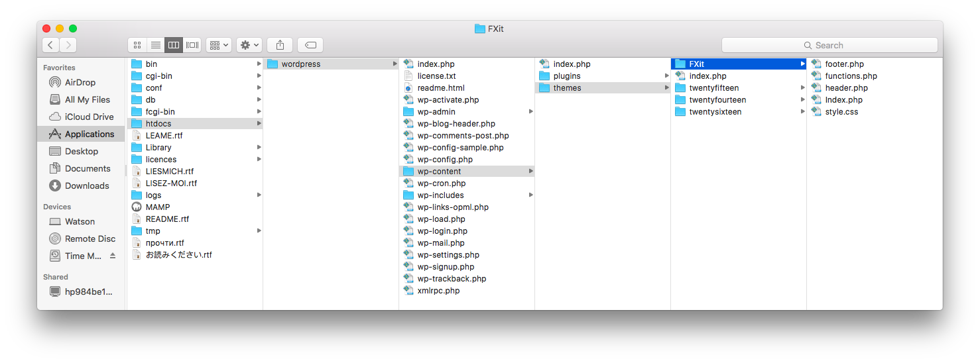Viewport: 980px width, 363px height.
Task: Expand the wp-includes folder arrow
Action: (531, 195)
